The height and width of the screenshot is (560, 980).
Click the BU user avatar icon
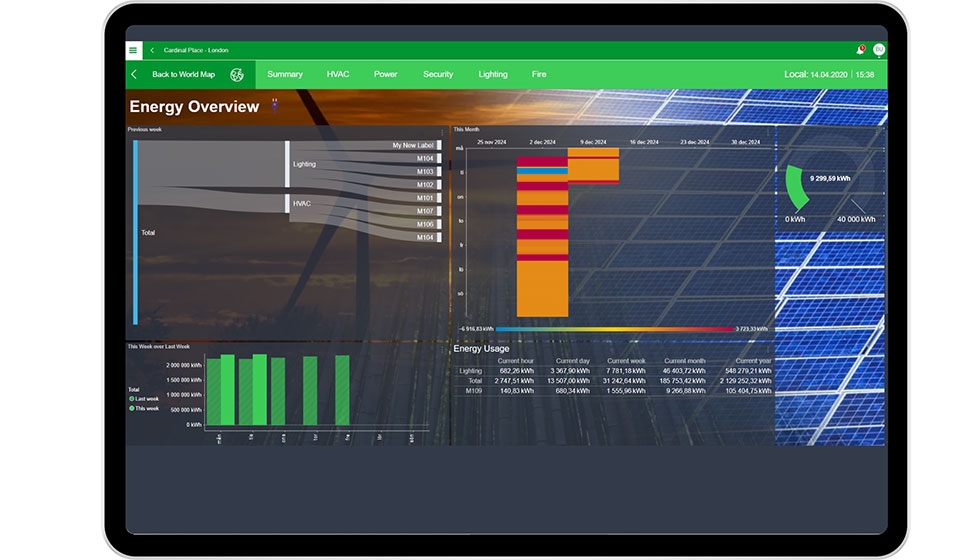tap(879, 49)
